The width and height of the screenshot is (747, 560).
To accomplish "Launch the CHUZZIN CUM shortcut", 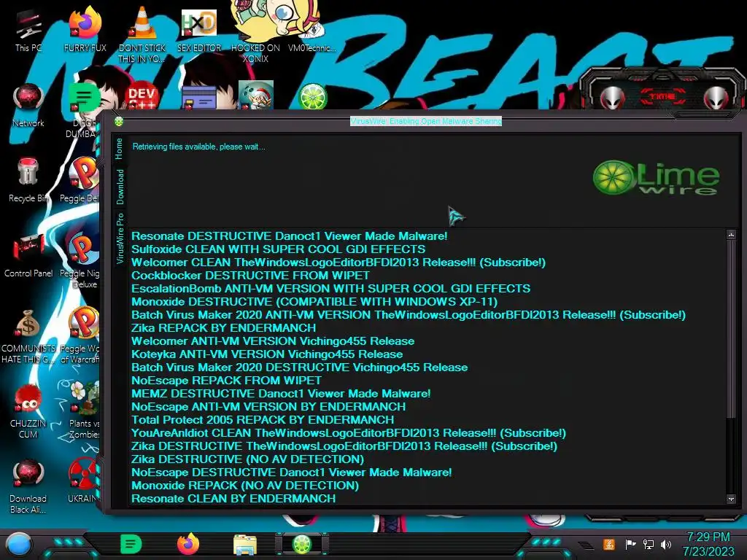I will [28, 411].
